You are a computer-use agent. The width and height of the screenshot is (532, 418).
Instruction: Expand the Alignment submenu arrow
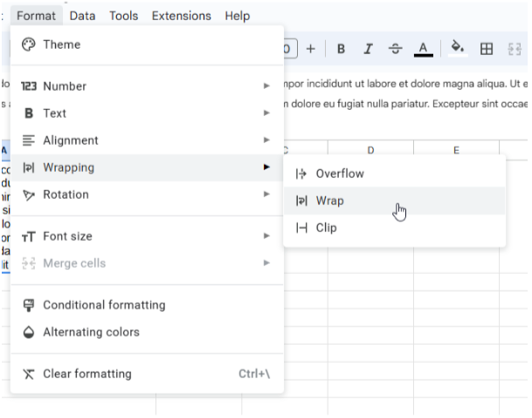266,140
